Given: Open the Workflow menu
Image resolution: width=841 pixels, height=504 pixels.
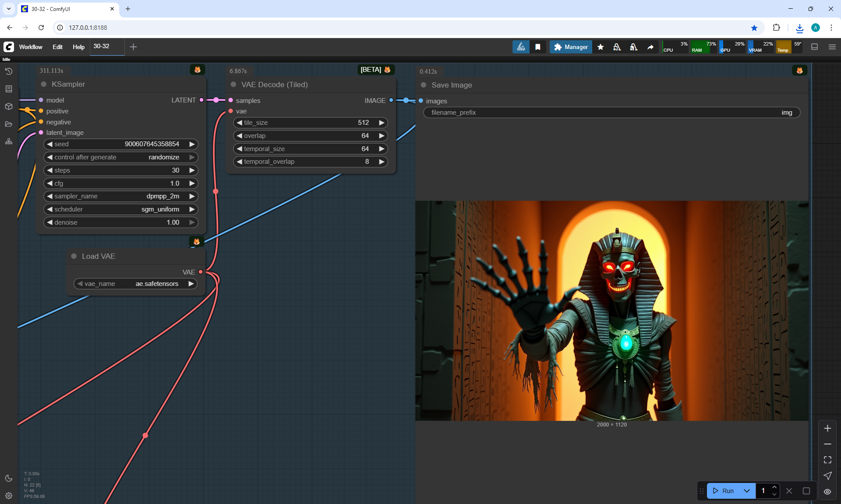Looking at the screenshot, I should tap(31, 47).
